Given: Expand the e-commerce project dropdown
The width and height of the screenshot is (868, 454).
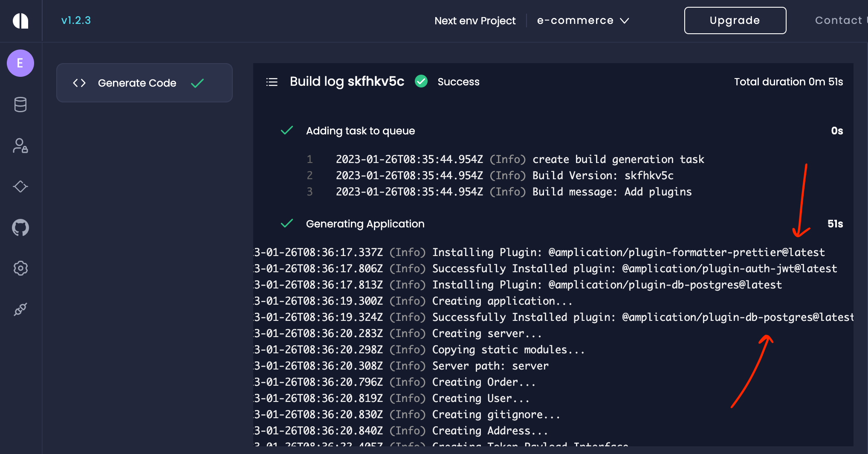Looking at the screenshot, I should (582, 20).
